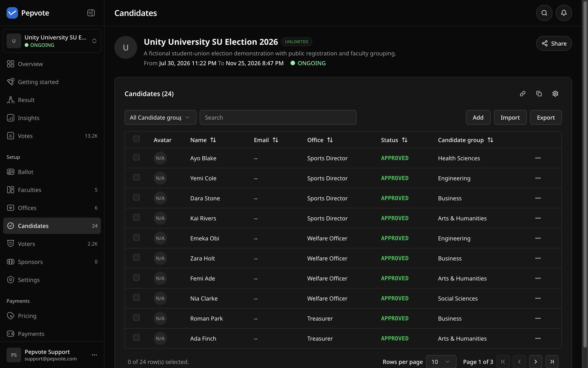Open Offices in sidebar
The width and height of the screenshot is (588, 368).
point(52,208)
